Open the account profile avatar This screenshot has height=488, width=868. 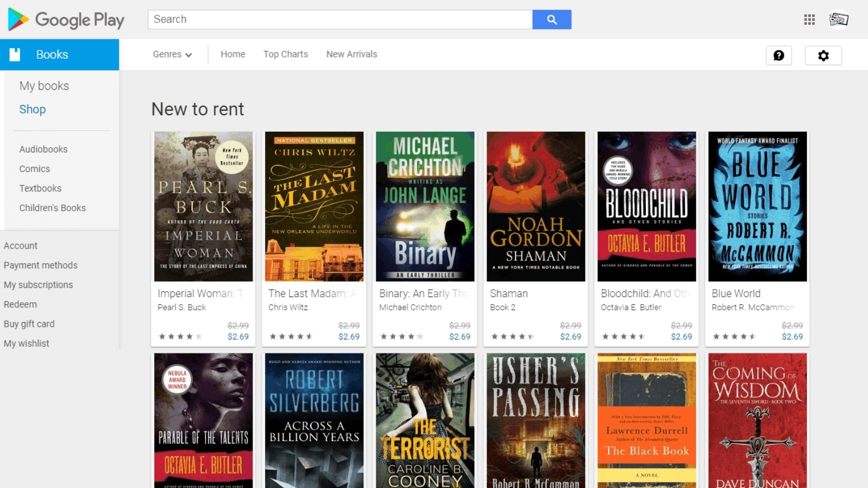tap(839, 20)
